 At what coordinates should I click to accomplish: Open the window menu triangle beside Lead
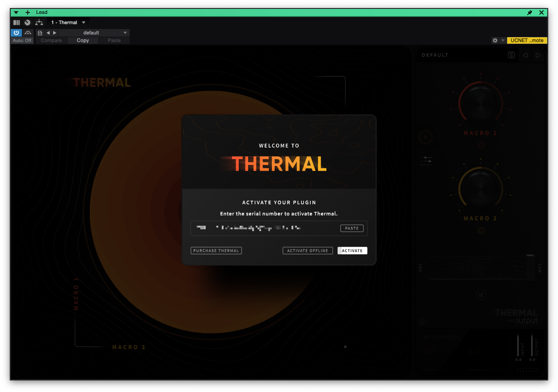pos(16,13)
